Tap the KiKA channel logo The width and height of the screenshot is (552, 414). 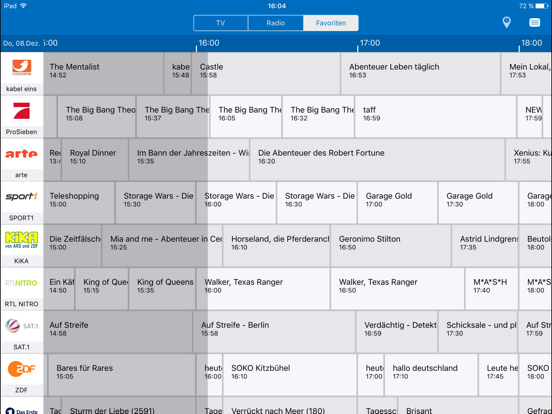[x=22, y=240]
